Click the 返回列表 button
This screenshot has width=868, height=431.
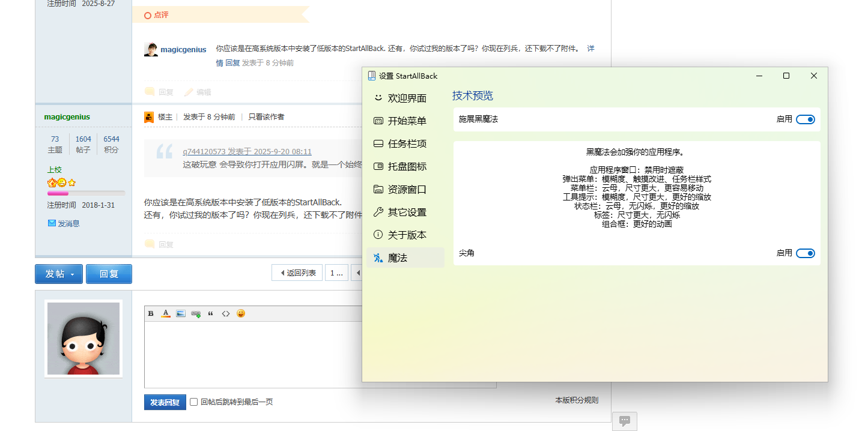tap(297, 273)
